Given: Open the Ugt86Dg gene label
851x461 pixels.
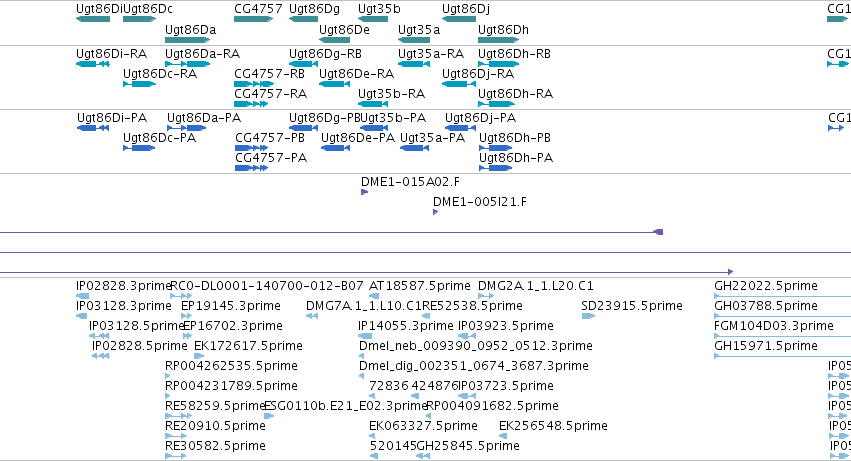Looking at the screenshot, I should 314,9.
